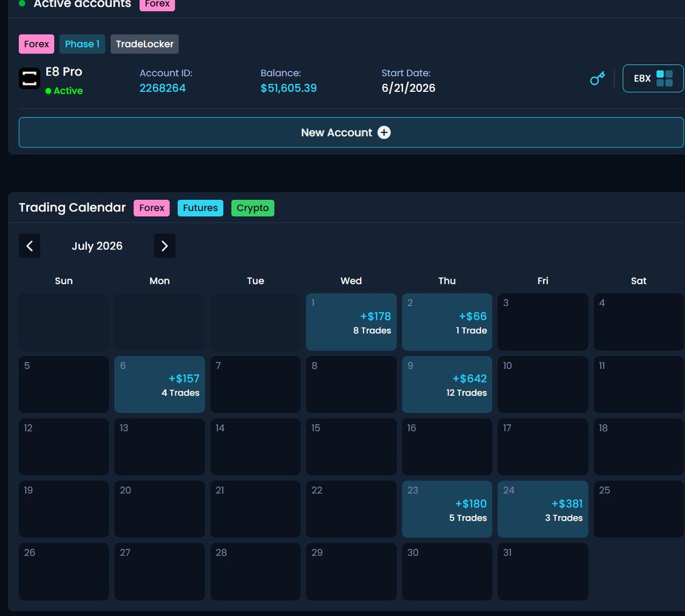Select the July 22 calendar day
Viewport: 685px width, 616px height.
(x=351, y=509)
